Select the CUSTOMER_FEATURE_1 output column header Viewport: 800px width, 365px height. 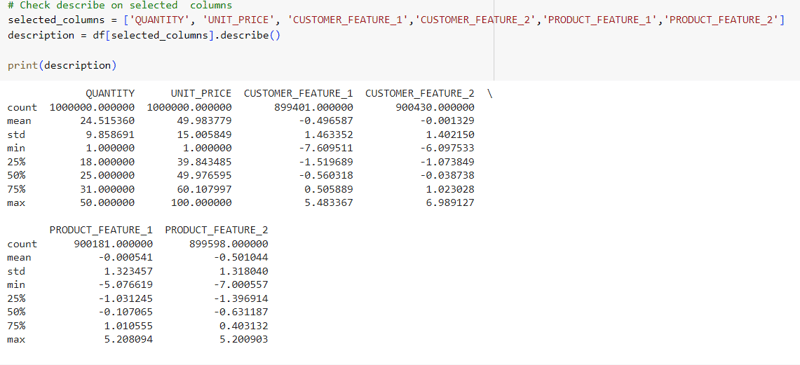click(298, 93)
